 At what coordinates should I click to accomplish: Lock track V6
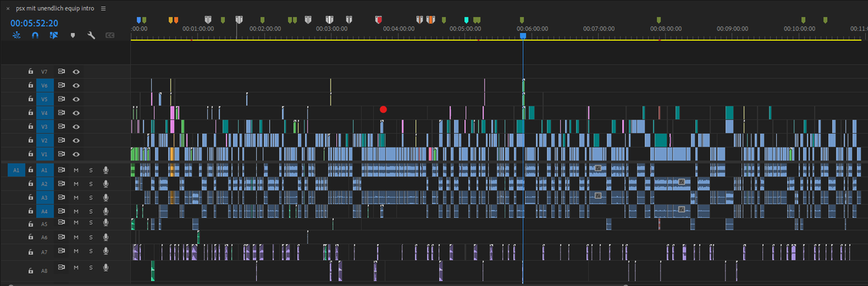(30, 85)
